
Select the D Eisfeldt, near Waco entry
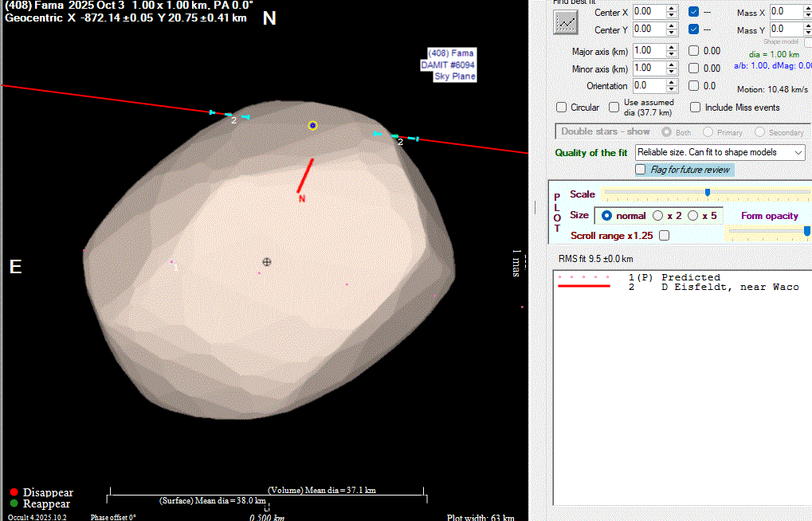click(x=729, y=287)
